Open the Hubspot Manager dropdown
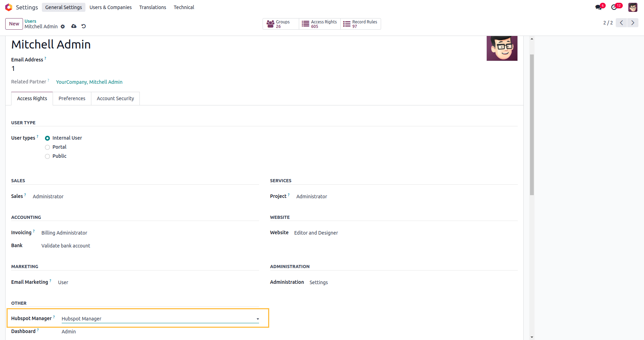 pos(160,319)
